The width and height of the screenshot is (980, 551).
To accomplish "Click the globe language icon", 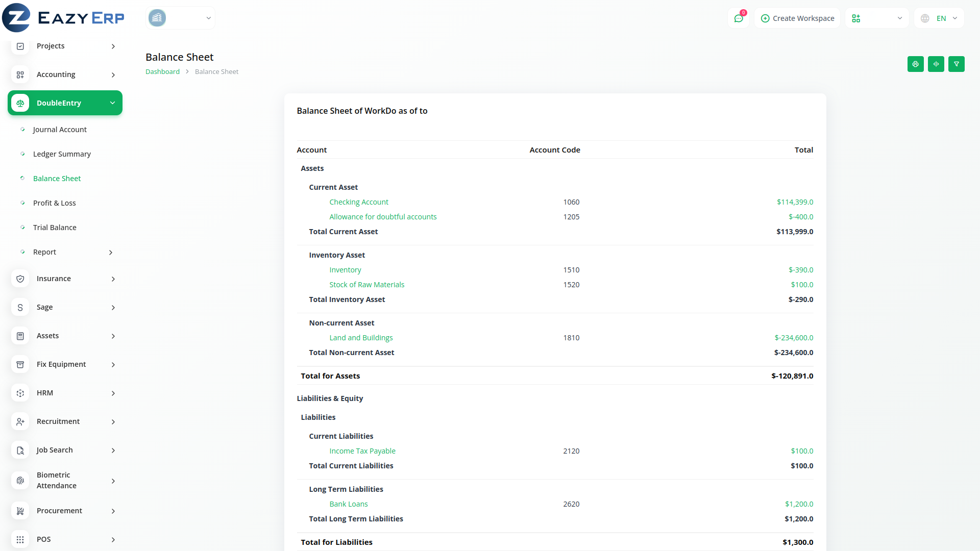I will coord(925,18).
